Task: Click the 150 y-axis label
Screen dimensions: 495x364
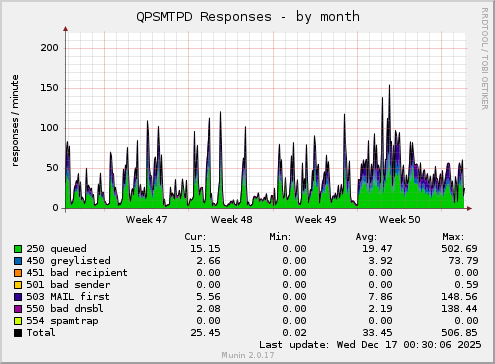Action: click(x=50, y=88)
